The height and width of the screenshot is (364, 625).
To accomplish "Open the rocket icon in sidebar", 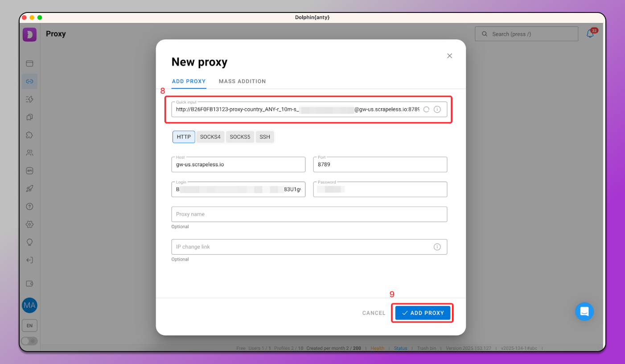I will (x=29, y=188).
